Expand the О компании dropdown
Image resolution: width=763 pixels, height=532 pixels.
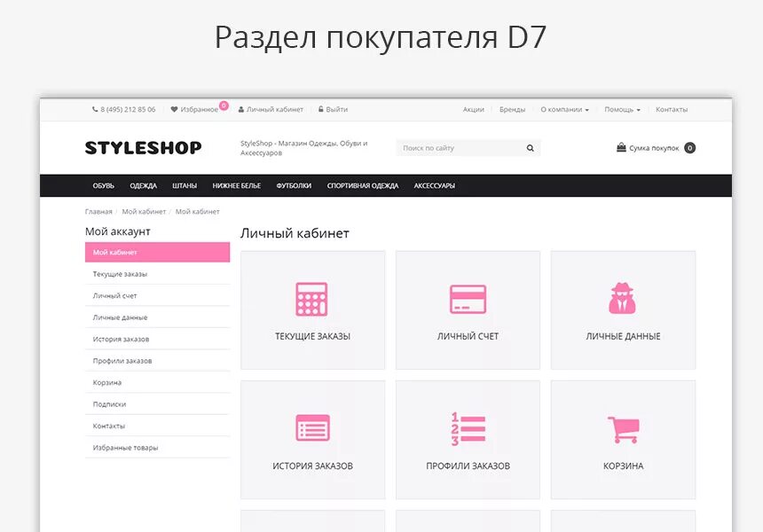pyautogui.click(x=564, y=109)
